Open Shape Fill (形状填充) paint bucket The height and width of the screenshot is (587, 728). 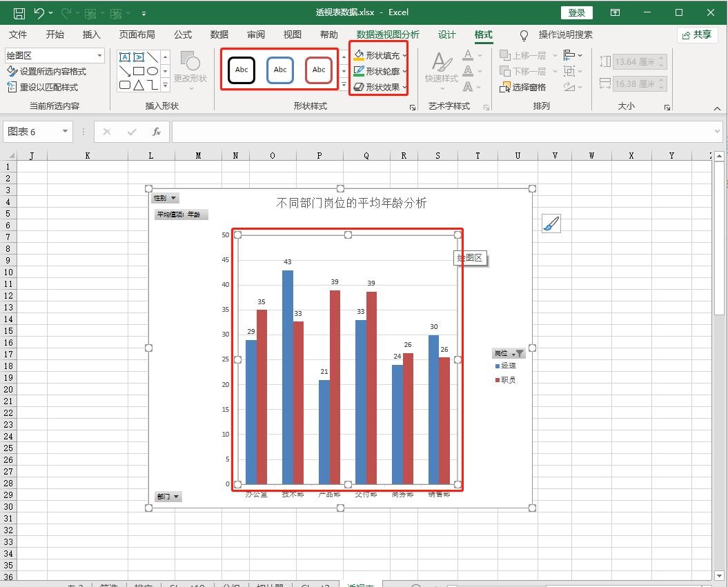coord(359,55)
